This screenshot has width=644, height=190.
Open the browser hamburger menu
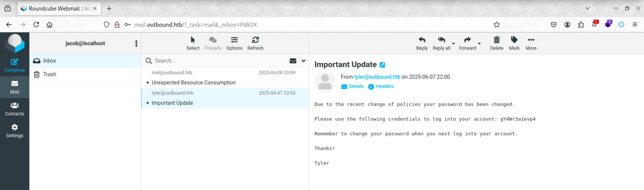click(x=635, y=25)
